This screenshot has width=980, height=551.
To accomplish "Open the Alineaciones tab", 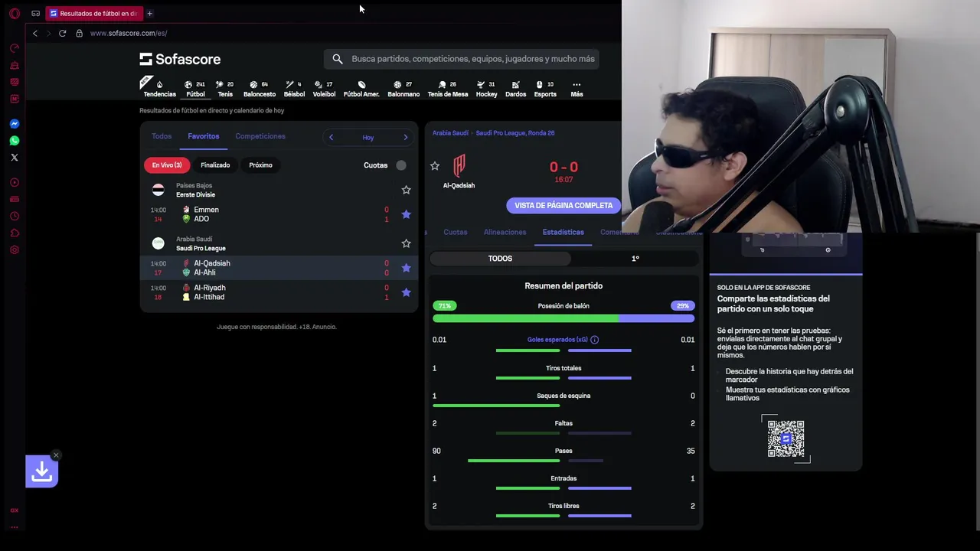I will (505, 232).
